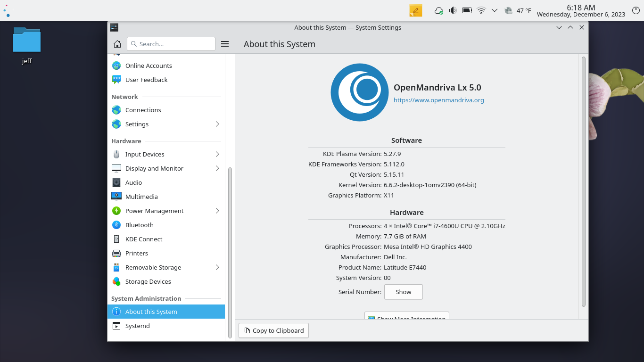
Task: Copy system info to clipboard
Action: (274, 330)
